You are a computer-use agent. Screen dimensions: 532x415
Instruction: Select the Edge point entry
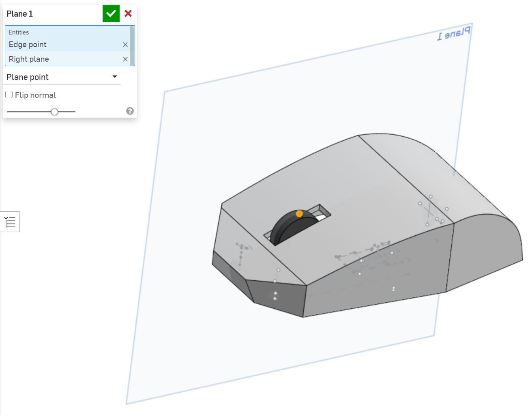click(28, 45)
